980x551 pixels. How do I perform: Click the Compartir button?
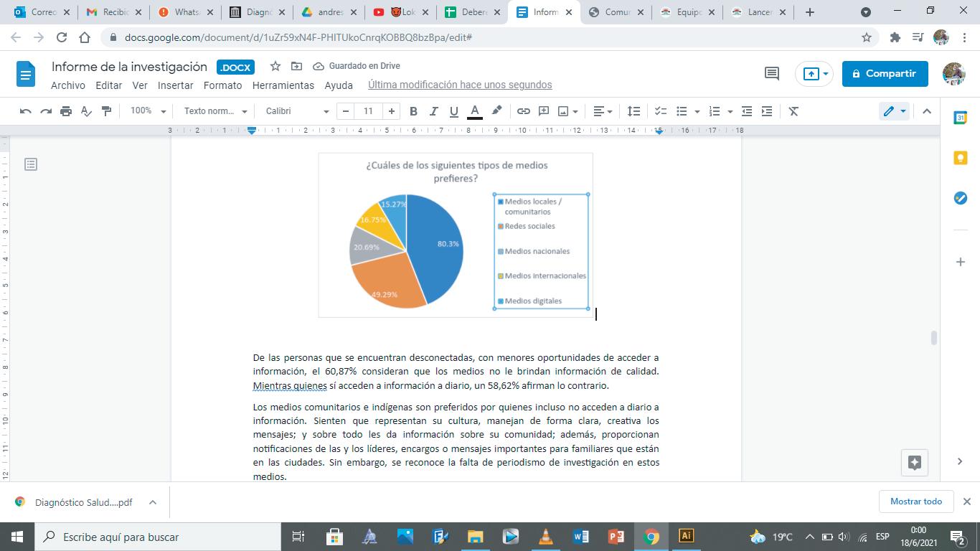885,73
